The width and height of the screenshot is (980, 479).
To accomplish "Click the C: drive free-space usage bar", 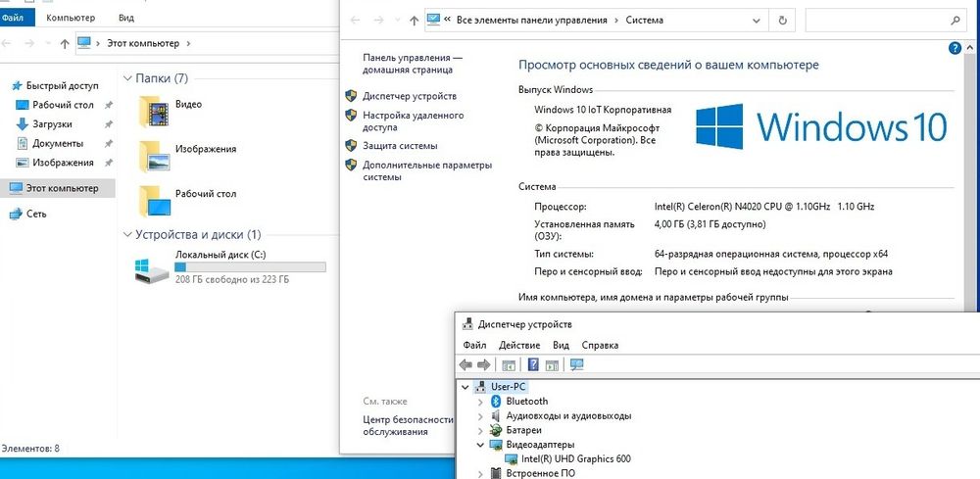I will point(251,267).
